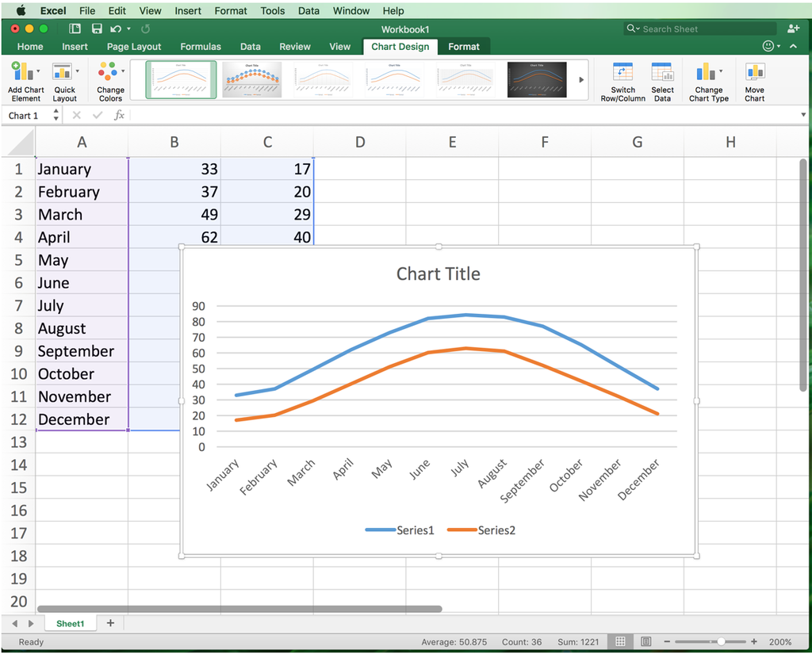The width and height of the screenshot is (812, 654).
Task: Click the Add Chart Element icon
Action: click(x=21, y=71)
